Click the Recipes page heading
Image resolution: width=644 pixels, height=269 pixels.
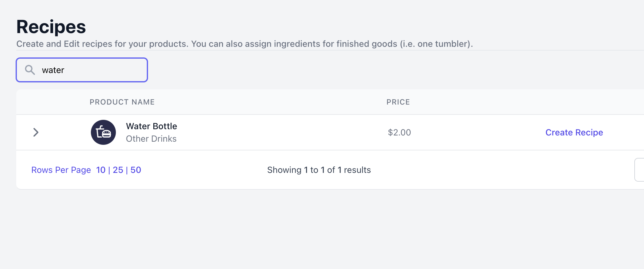pos(51,27)
